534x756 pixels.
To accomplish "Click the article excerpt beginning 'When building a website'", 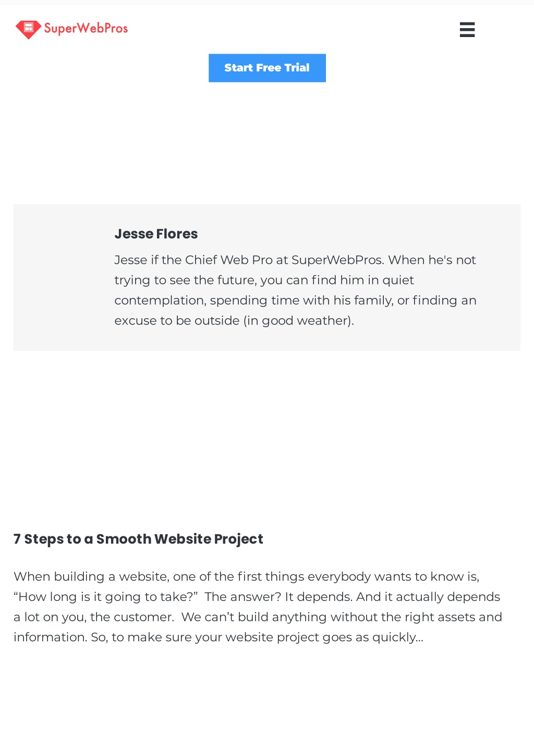I will (258, 607).
